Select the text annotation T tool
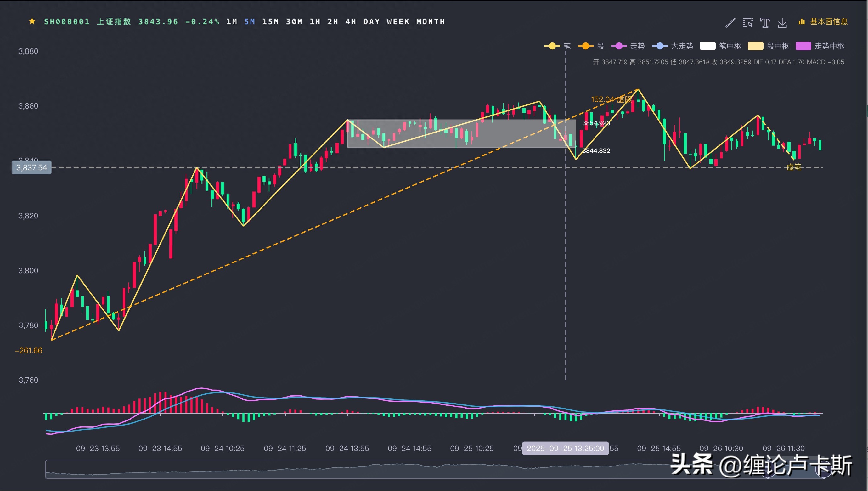 tap(765, 23)
